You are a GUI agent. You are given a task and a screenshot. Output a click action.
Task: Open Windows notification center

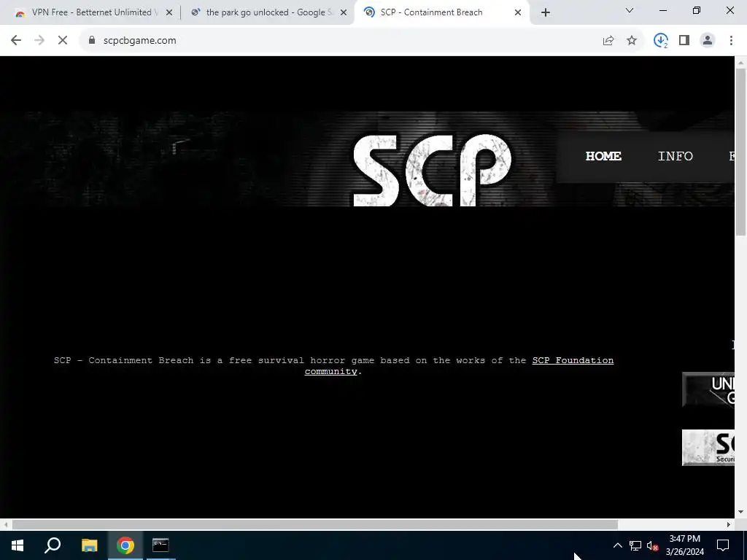(x=723, y=545)
